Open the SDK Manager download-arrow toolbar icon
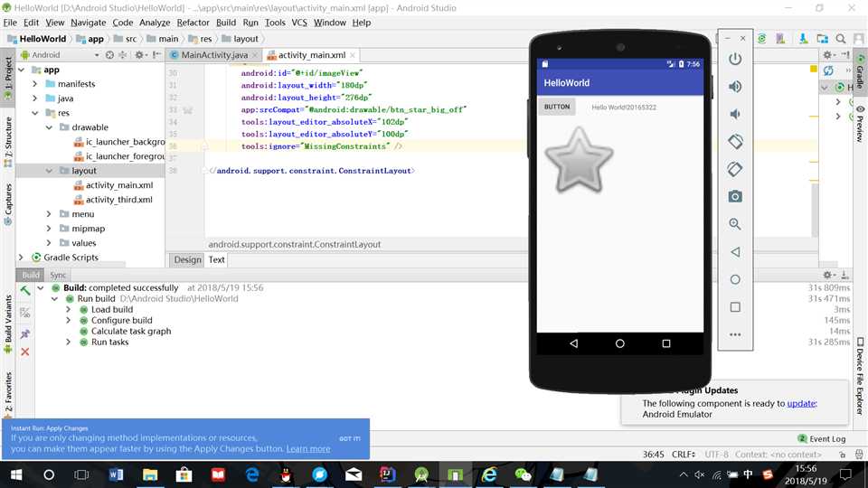The image size is (868, 488). 803,39
